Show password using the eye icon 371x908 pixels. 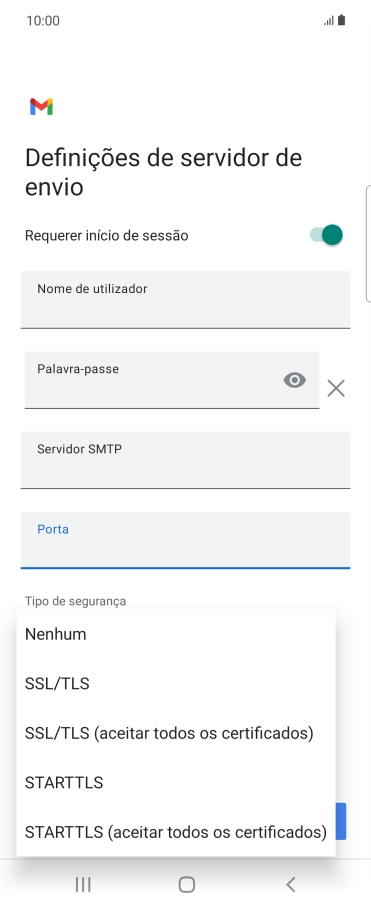click(x=295, y=380)
